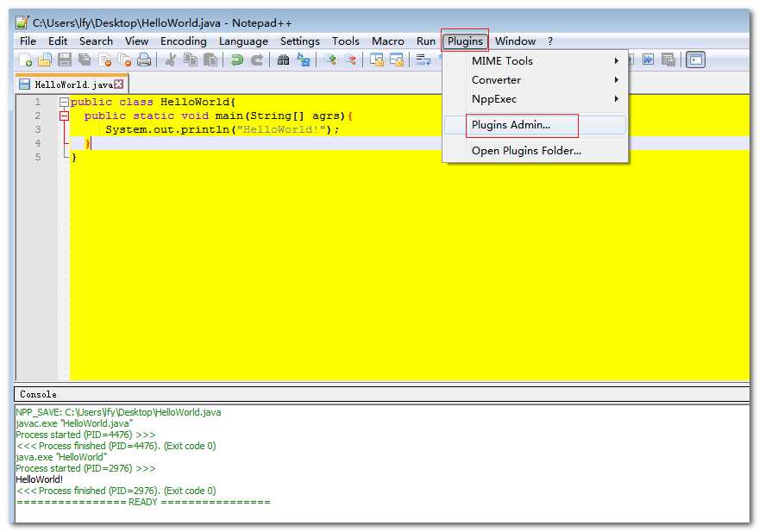Open Plugins Admin dialog
The width and height of the screenshot is (759, 532).
536,125
